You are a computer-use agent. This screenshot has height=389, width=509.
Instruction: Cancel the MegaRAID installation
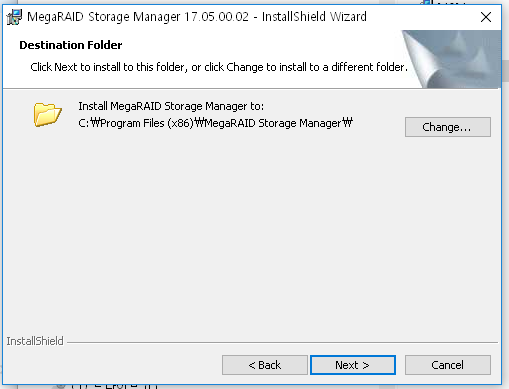tap(448, 365)
